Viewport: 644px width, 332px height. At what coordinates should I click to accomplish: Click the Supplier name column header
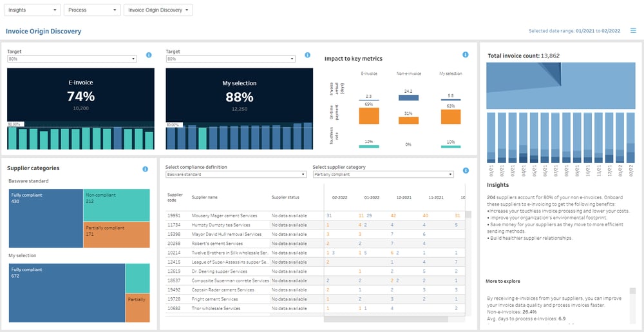tap(205, 197)
